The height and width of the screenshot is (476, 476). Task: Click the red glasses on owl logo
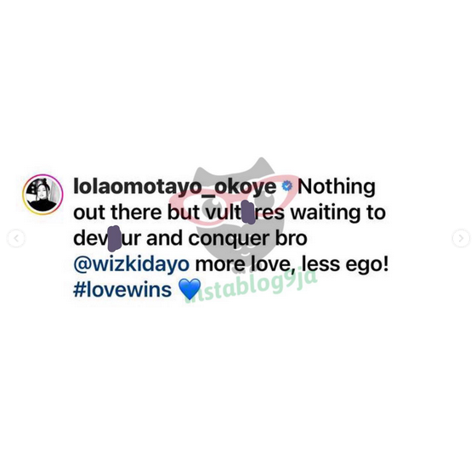[x=234, y=199]
